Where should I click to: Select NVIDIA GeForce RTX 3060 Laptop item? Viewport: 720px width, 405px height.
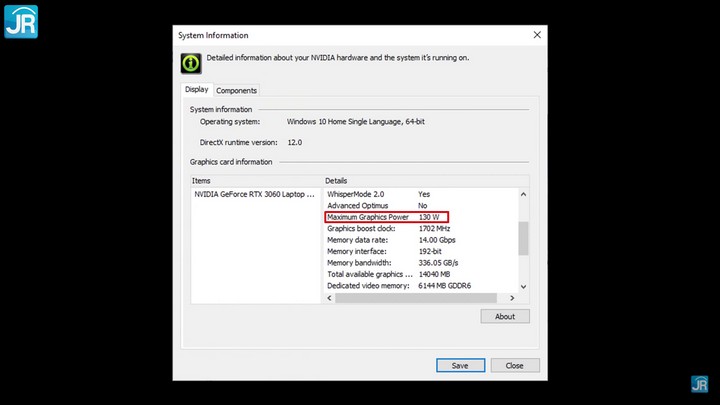pos(254,194)
